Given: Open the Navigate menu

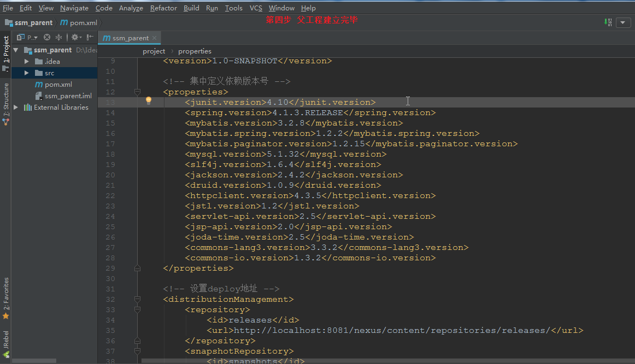Looking at the screenshot, I should click(x=74, y=8).
